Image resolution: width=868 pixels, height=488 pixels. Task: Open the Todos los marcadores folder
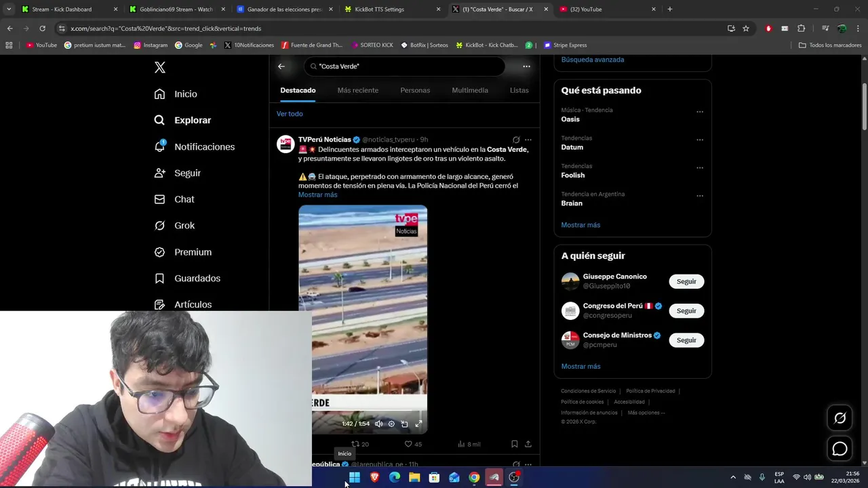(829, 45)
